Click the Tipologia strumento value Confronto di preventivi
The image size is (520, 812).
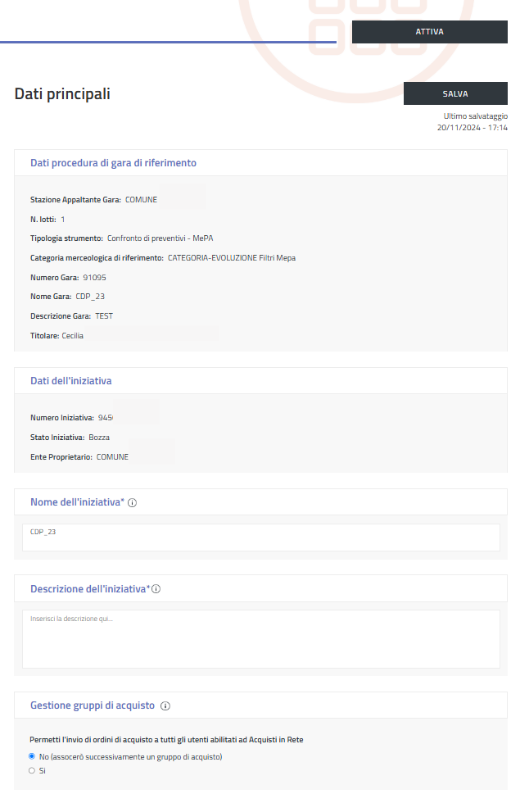(160, 238)
